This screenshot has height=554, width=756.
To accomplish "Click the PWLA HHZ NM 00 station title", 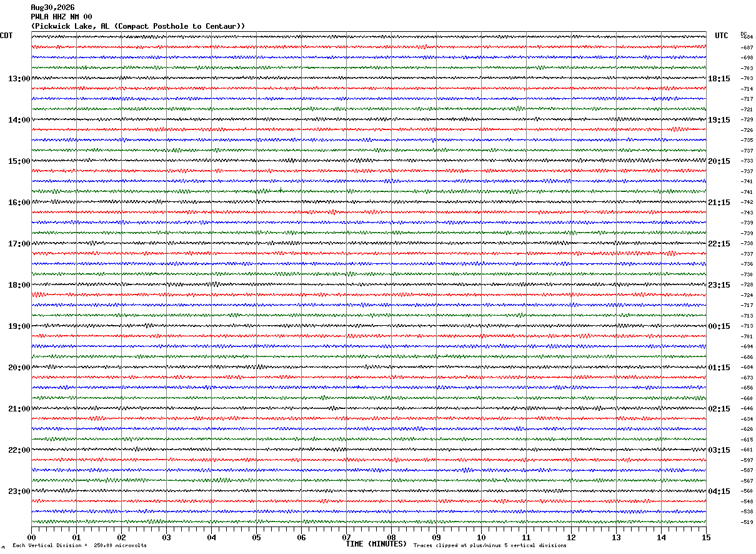I will 61,17.
